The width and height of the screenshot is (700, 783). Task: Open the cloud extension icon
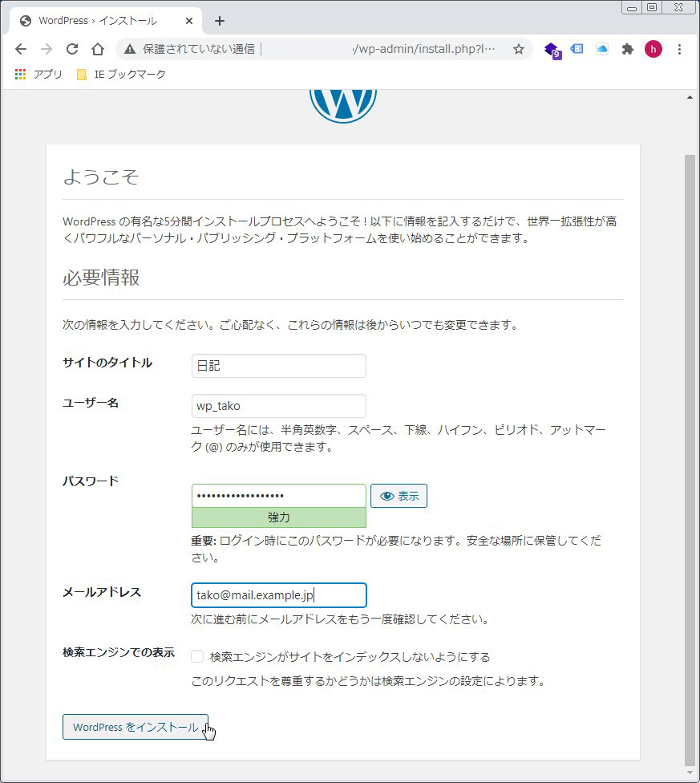pos(602,49)
